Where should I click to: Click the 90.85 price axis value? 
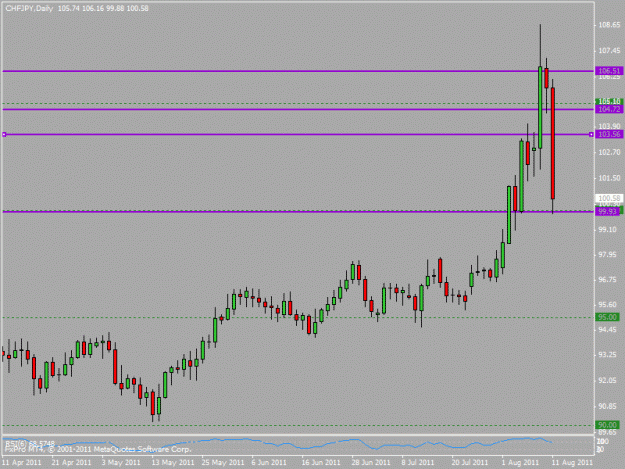click(609, 406)
